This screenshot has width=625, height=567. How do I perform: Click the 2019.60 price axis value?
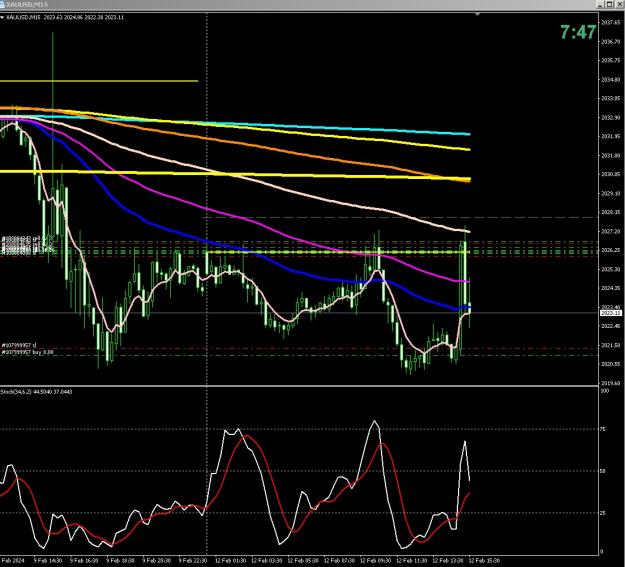610,383
